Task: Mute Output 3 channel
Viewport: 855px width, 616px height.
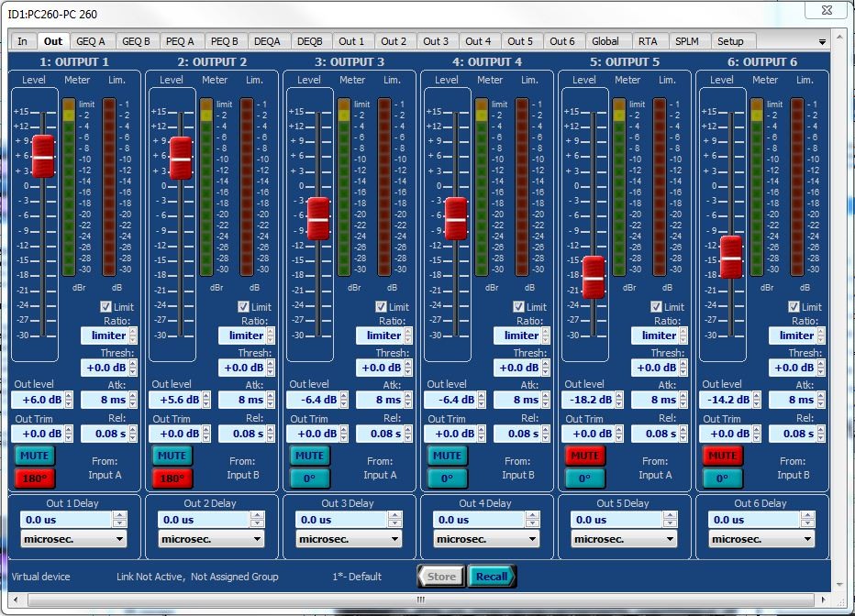Action: 309,456
